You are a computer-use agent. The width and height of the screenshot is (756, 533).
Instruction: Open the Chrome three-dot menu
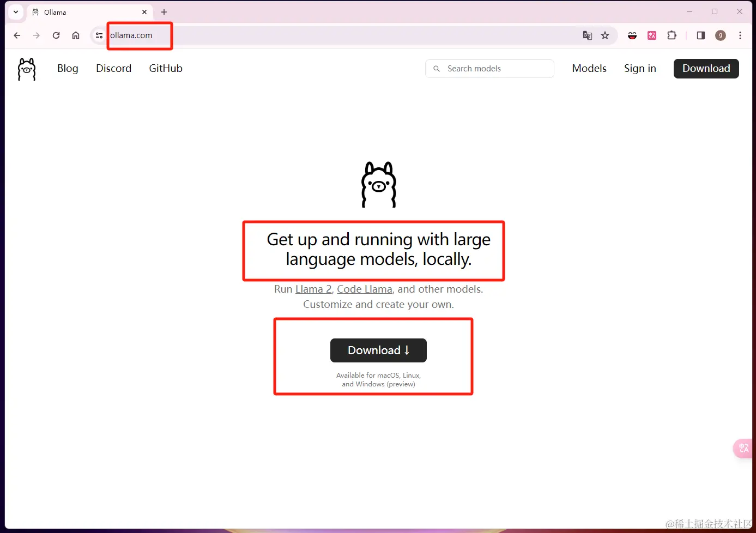coord(740,35)
